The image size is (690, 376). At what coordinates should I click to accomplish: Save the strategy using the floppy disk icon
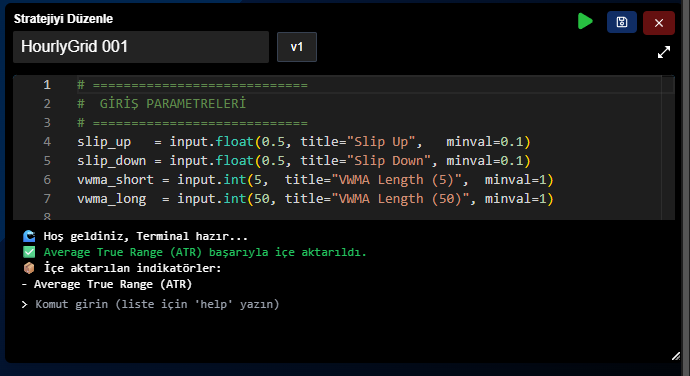622,22
